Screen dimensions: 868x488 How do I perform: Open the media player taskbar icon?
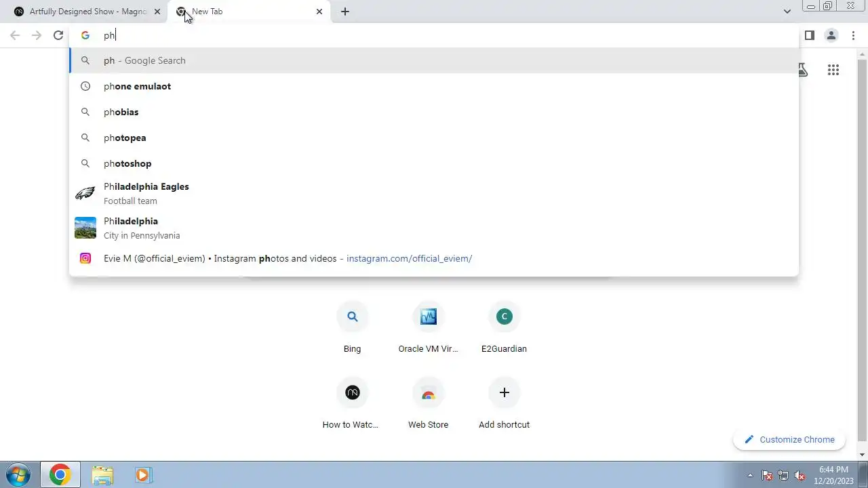click(143, 475)
